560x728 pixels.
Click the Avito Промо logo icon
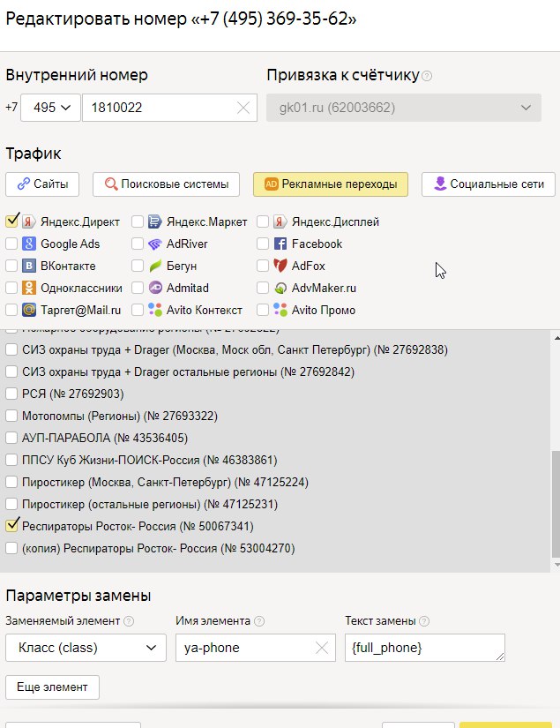point(280,310)
